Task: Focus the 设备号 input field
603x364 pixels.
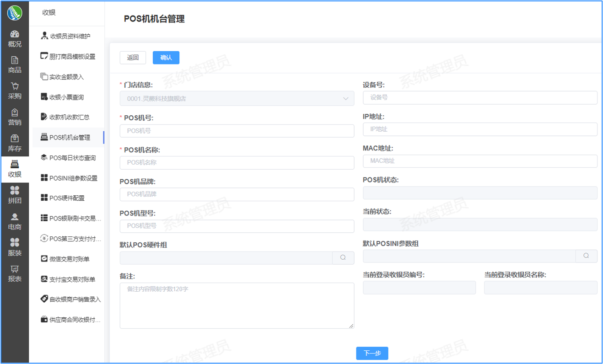Action: [x=480, y=97]
